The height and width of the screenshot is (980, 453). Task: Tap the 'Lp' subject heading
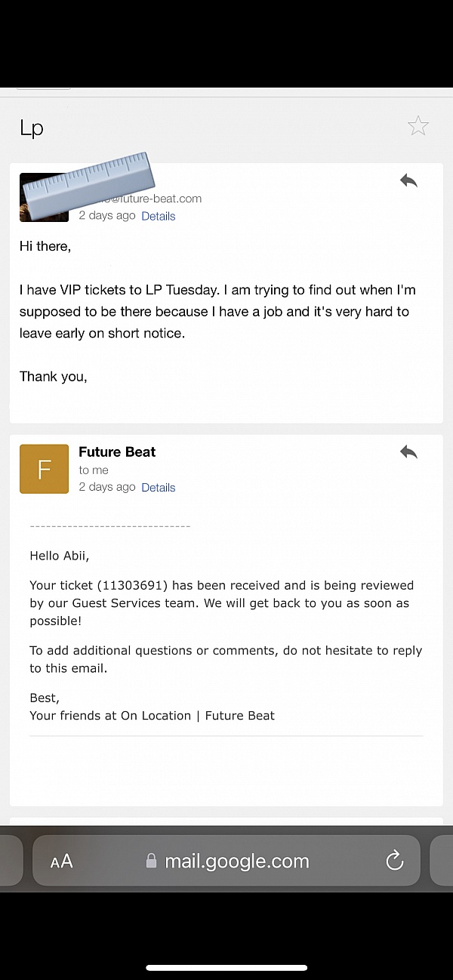coord(32,128)
